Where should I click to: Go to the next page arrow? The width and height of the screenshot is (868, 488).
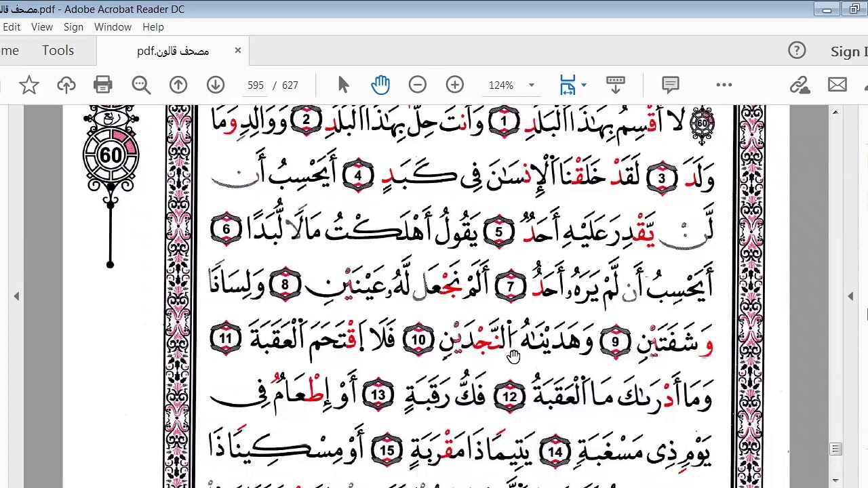click(x=216, y=85)
